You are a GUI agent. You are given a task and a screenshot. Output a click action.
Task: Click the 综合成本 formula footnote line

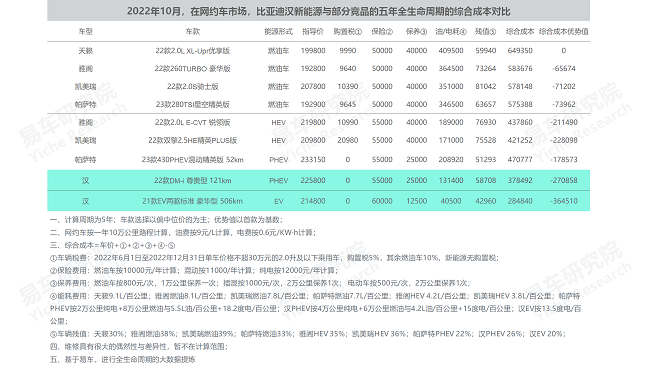pos(113,245)
